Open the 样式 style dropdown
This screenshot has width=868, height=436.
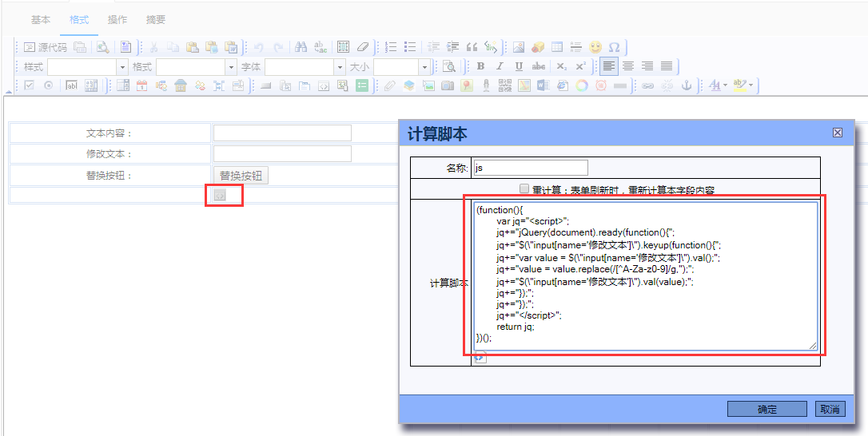click(122, 67)
